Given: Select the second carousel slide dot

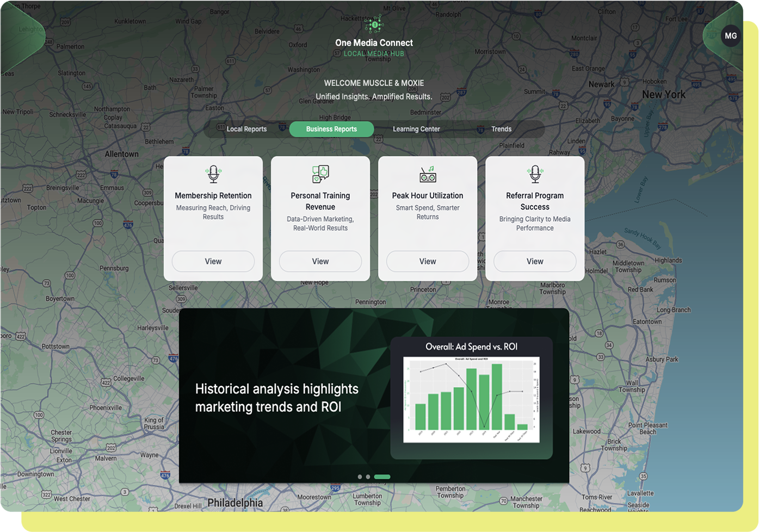Looking at the screenshot, I should (x=368, y=477).
